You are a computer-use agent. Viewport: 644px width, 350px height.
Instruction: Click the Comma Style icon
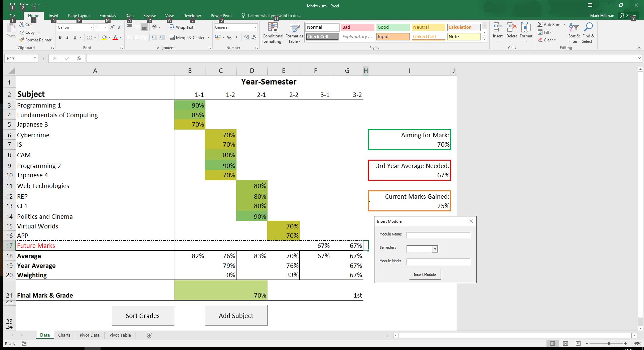pyautogui.click(x=236, y=37)
